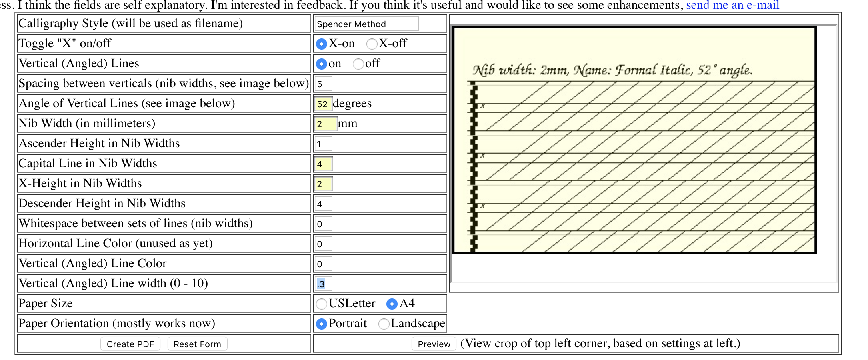
Task: Click the Create PDF button
Action: 130,344
